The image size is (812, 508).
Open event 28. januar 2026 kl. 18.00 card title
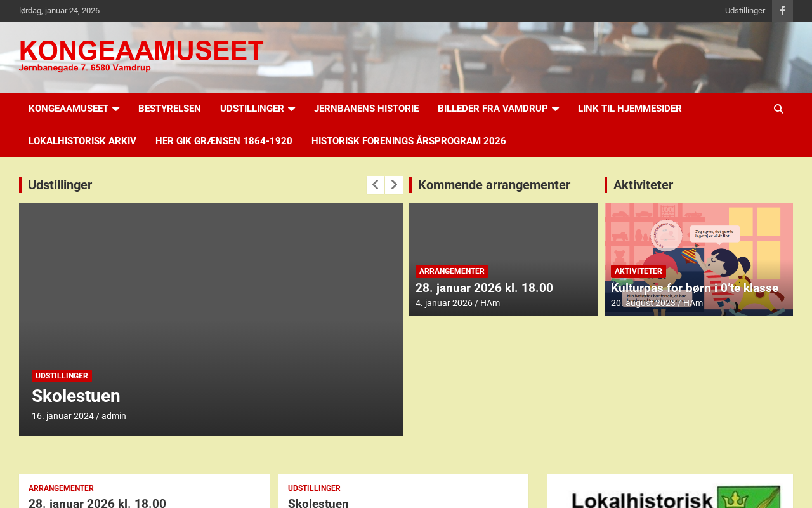[x=484, y=288]
